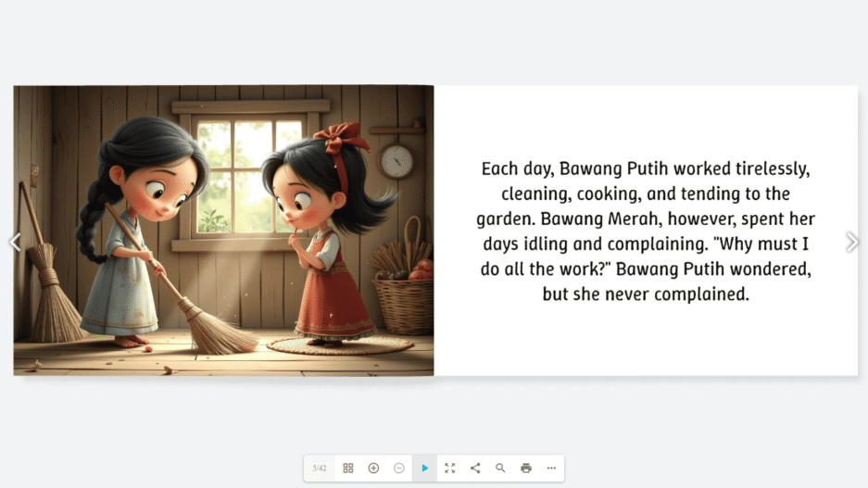Open the more options menu

pyautogui.click(x=551, y=468)
